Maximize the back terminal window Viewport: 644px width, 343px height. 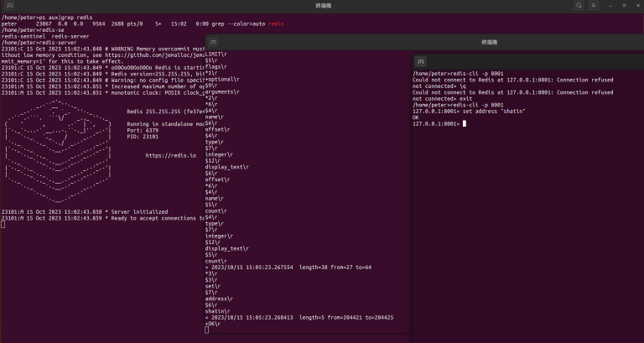[x=624, y=6]
